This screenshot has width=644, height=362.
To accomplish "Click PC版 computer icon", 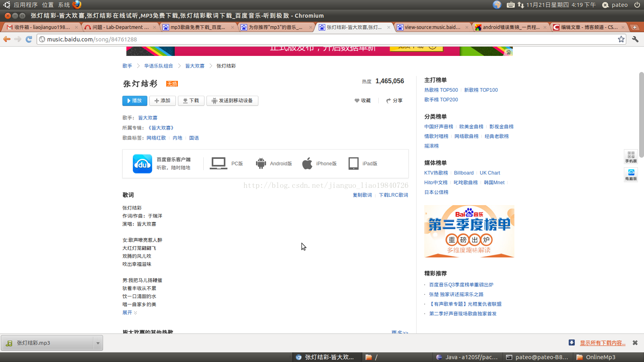I will (219, 163).
